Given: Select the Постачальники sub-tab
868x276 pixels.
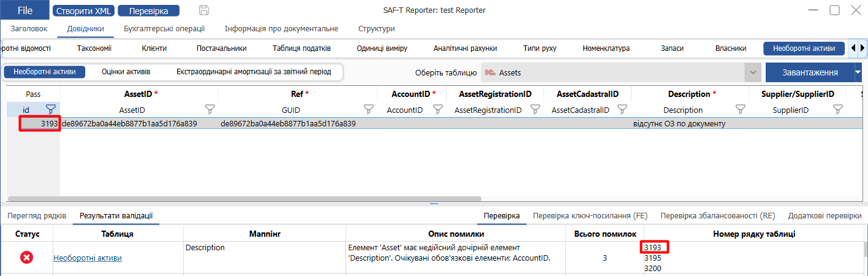Looking at the screenshot, I should pos(221,48).
